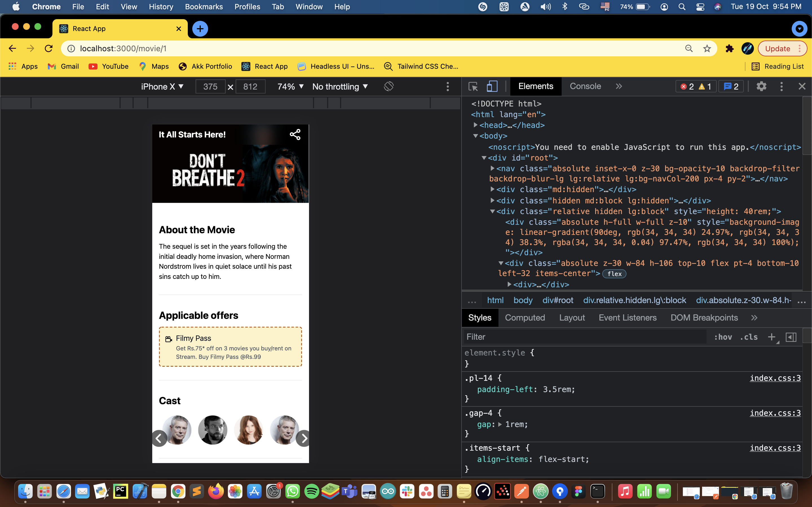Open the History menu
This screenshot has width=812, height=507.
click(x=161, y=7)
